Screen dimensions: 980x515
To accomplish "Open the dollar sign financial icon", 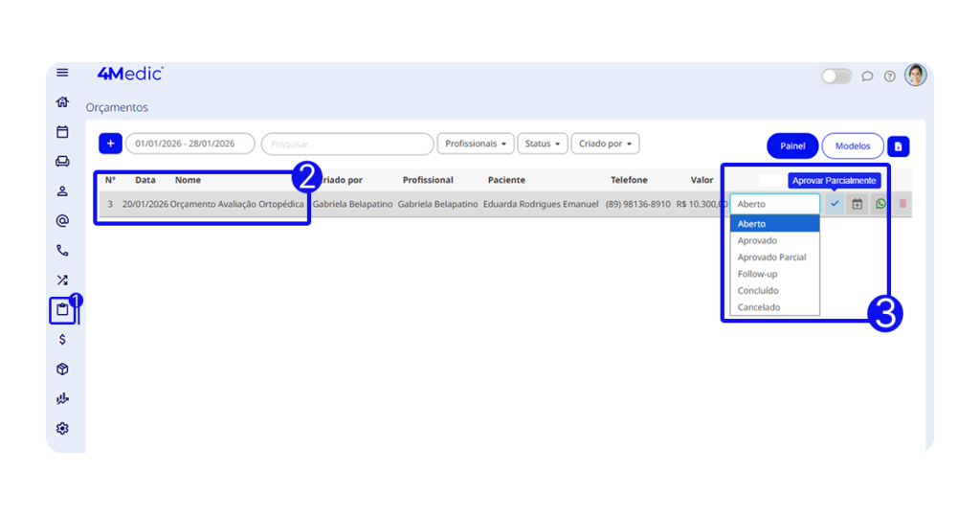I will (x=62, y=340).
